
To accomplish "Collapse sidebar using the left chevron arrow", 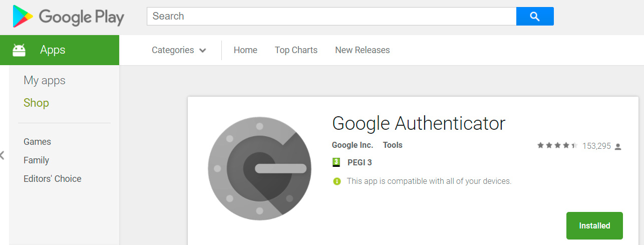I will (2, 155).
